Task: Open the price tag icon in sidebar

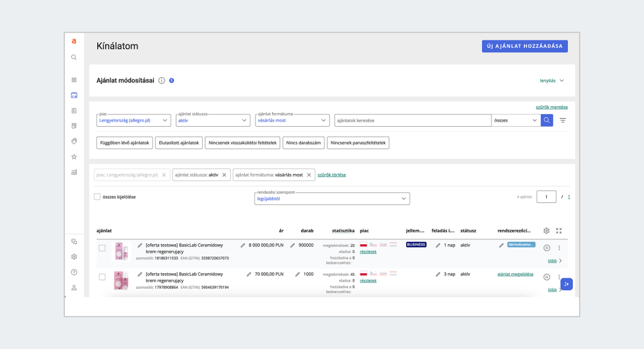Action: pos(74,141)
